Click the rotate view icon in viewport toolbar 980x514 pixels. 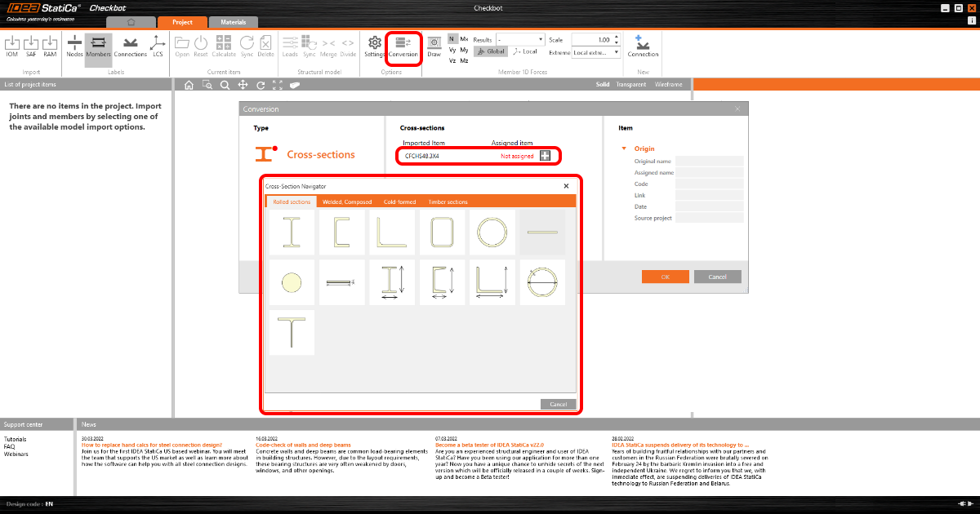coord(261,84)
